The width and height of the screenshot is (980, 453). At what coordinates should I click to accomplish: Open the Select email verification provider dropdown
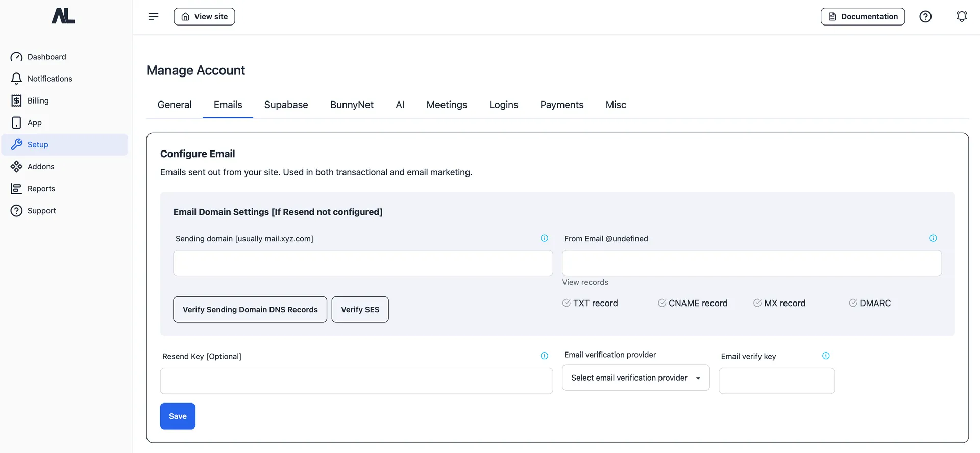coord(636,377)
